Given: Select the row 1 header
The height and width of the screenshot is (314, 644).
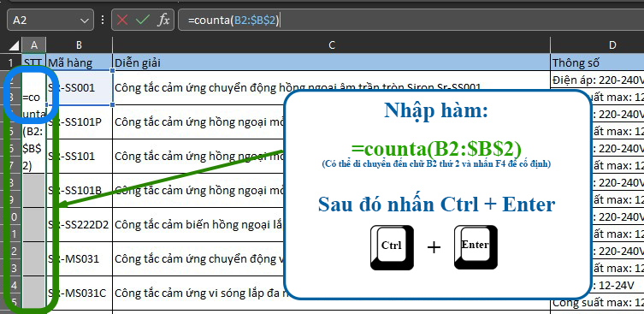Looking at the screenshot, I should [11, 62].
